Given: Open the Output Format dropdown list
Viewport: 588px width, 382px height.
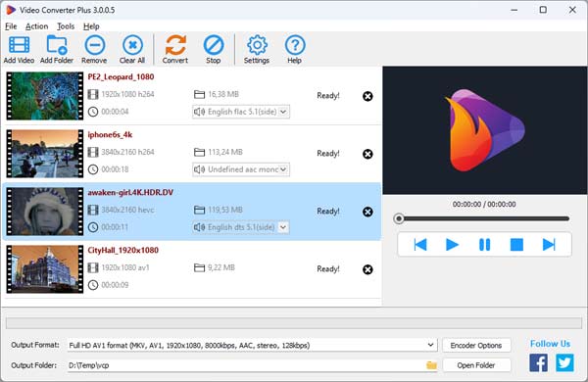Looking at the screenshot, I should point(431,345).
